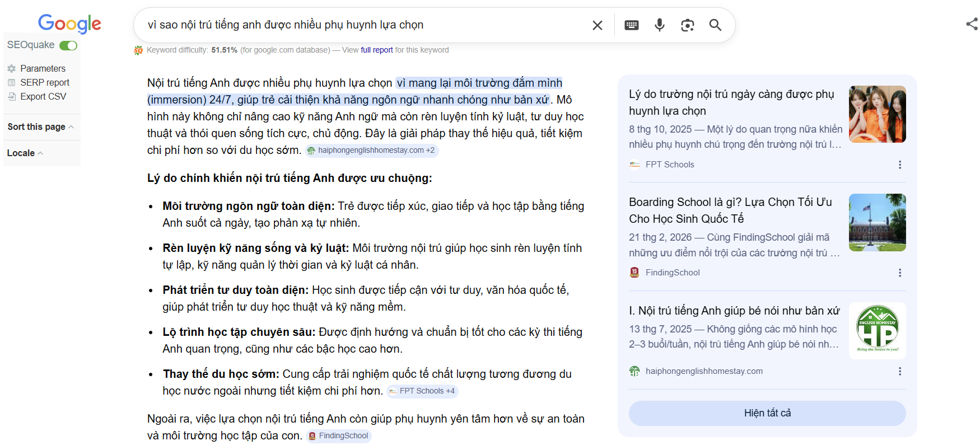Click bullet 'Lộ trình học tập chuyên sâu'
The image size is (980, 445).
pyautogui.click(x=239, y=332)
